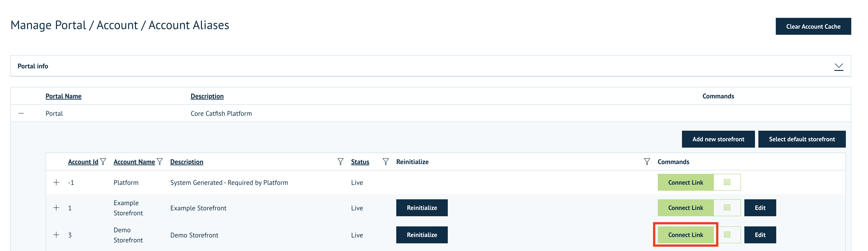
Task: Reinitialize the Demo Storefront
Action: pyautogui.click(x=422, y=235)
